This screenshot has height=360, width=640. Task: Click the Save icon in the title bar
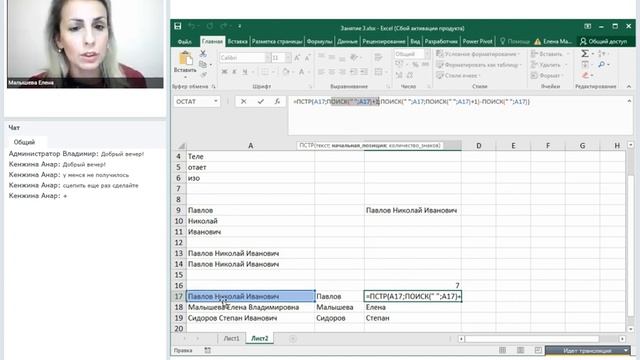pyautogui.click(x=178, y=27)
